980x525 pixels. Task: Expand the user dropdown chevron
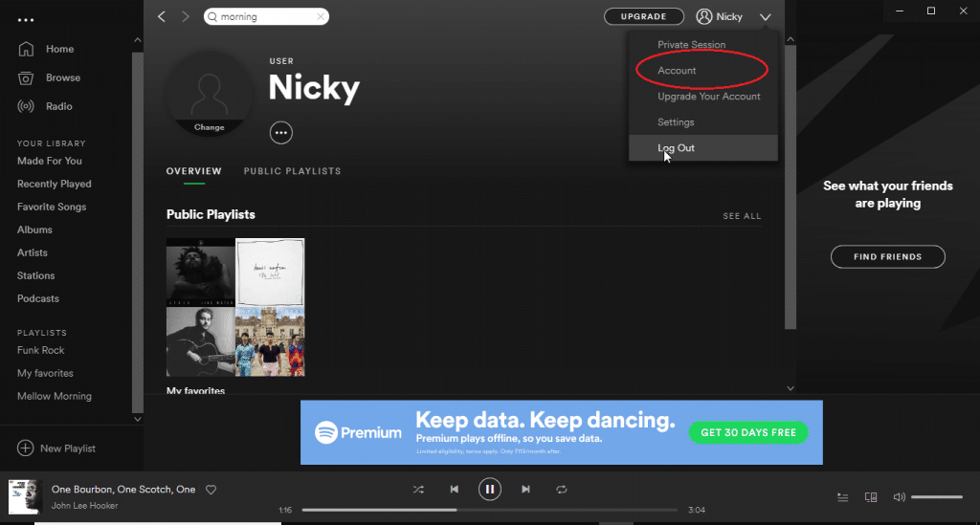765,17
